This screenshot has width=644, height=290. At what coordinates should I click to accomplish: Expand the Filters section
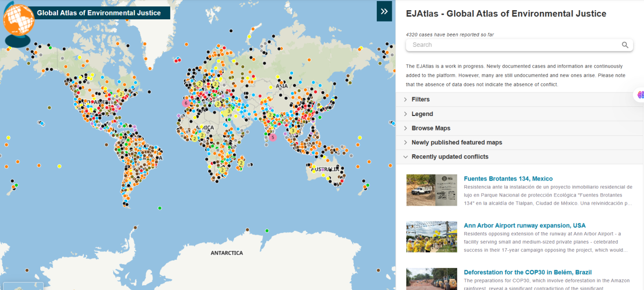point(420,99)
